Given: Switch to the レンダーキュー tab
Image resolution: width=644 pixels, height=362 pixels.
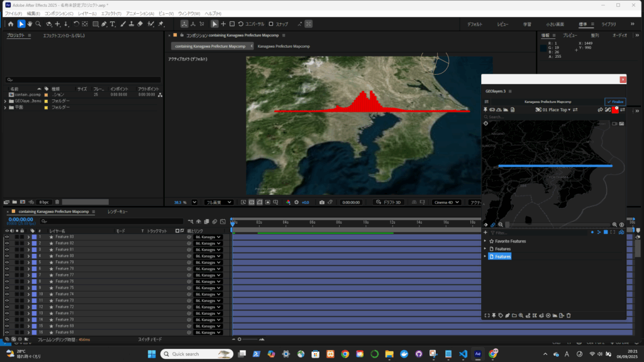Looking at the screenshot, I should (118, 212).
